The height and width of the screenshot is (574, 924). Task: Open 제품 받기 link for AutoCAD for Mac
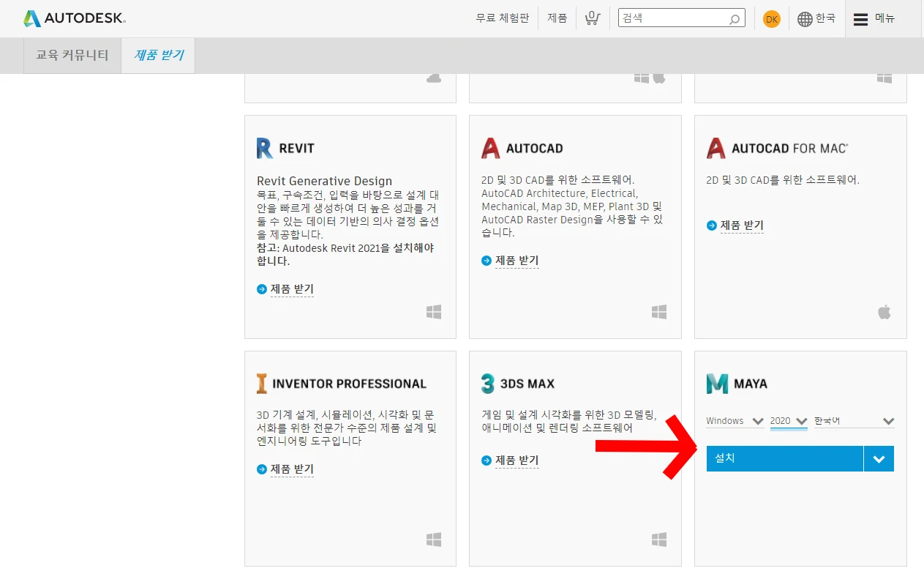pyautogui.click(x=742, y=225)
